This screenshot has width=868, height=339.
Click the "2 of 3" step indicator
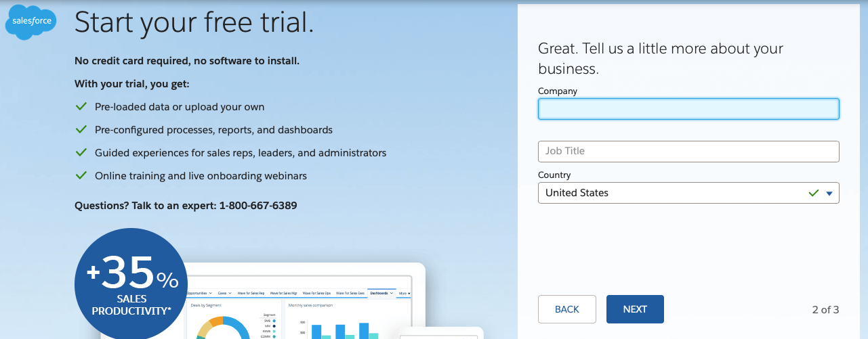825,310
